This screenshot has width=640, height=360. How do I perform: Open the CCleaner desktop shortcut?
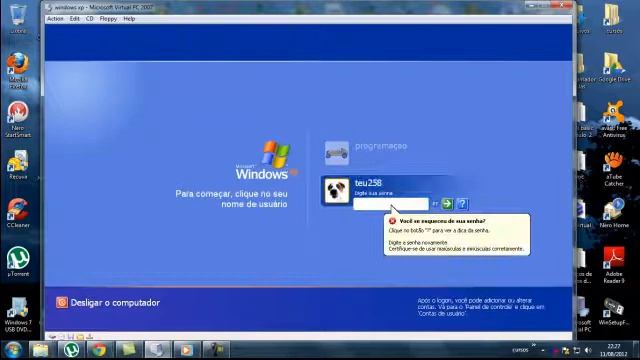point(18,213)
